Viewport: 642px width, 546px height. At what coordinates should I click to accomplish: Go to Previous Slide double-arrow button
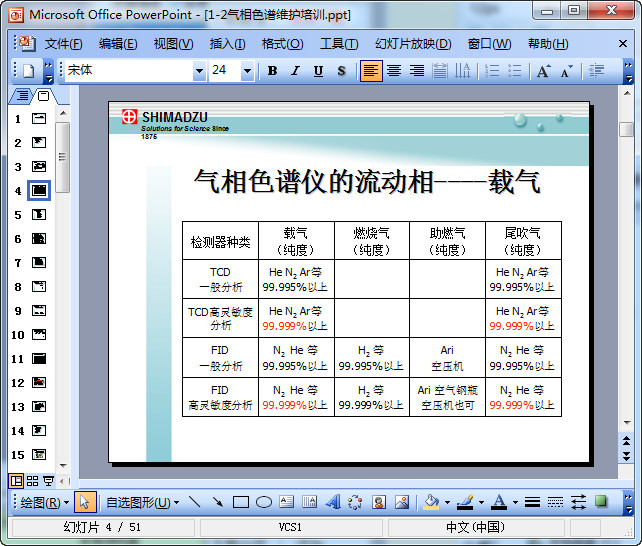click(627, 441)
